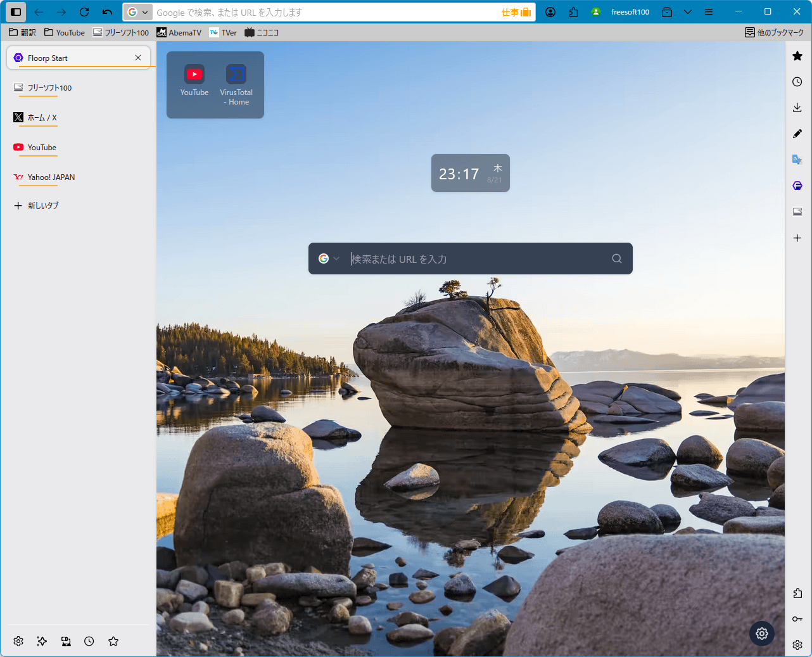The image size is (812, 657).
Task: Open the start page customize gear button
Action: pyautogui.click(x=762, y=634)
